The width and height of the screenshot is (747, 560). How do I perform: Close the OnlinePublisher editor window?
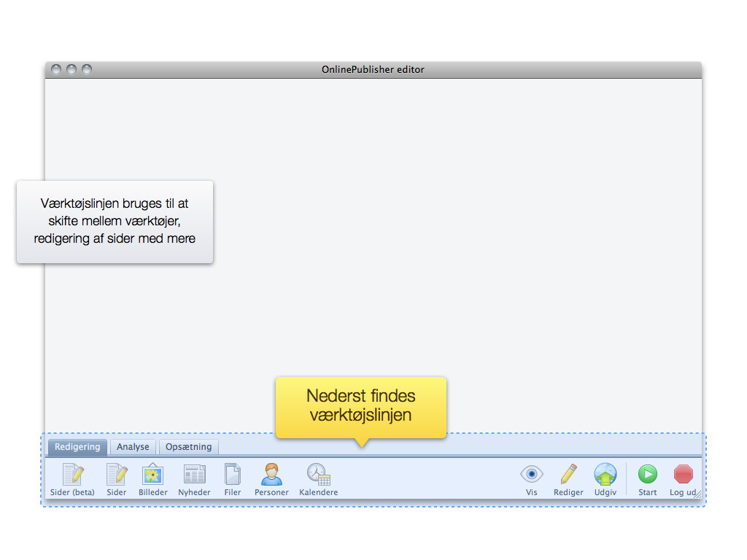56,69
